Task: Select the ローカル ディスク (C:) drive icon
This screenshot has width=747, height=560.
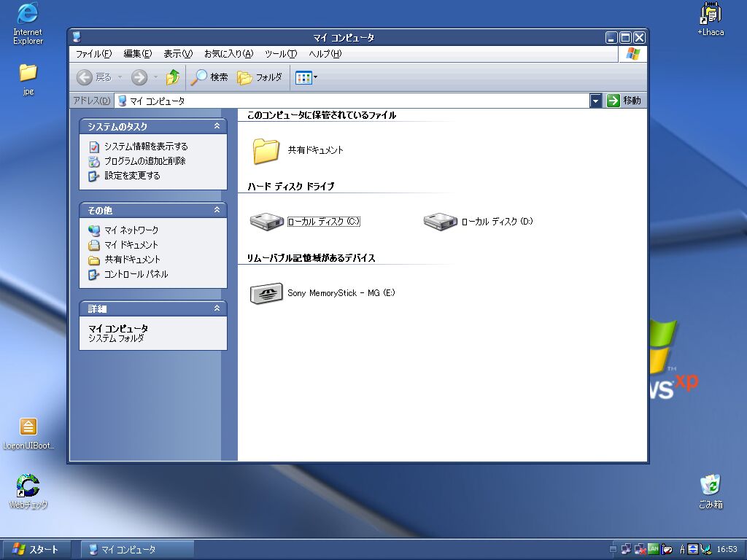Action: click(267, 222)
